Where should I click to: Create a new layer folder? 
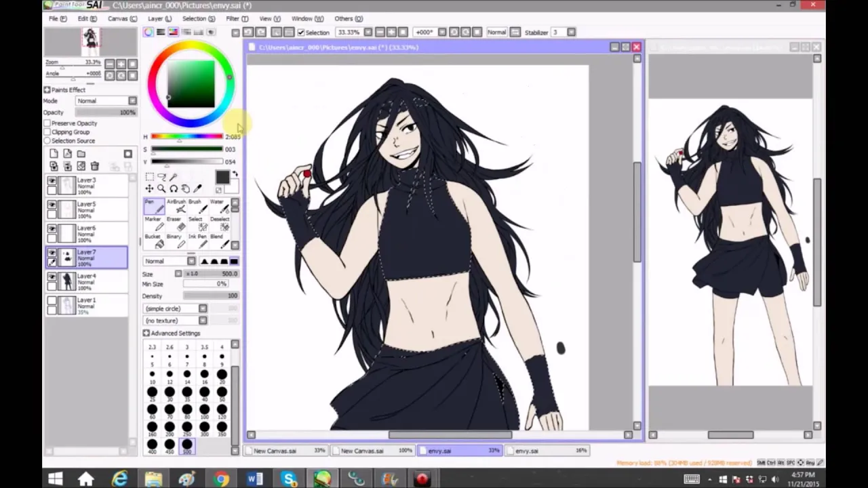coord(81,154)
